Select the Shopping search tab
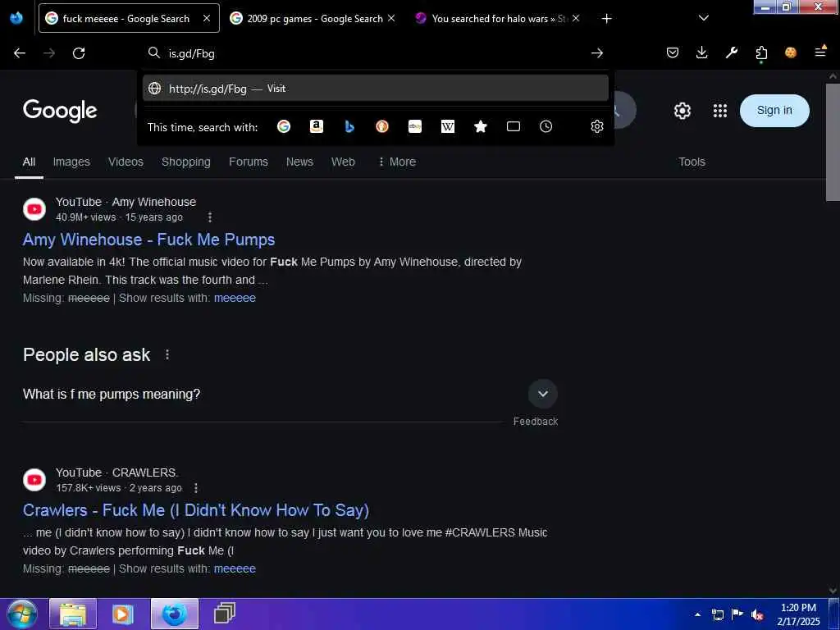Screen dimensions: 840x630 point(186,162)
